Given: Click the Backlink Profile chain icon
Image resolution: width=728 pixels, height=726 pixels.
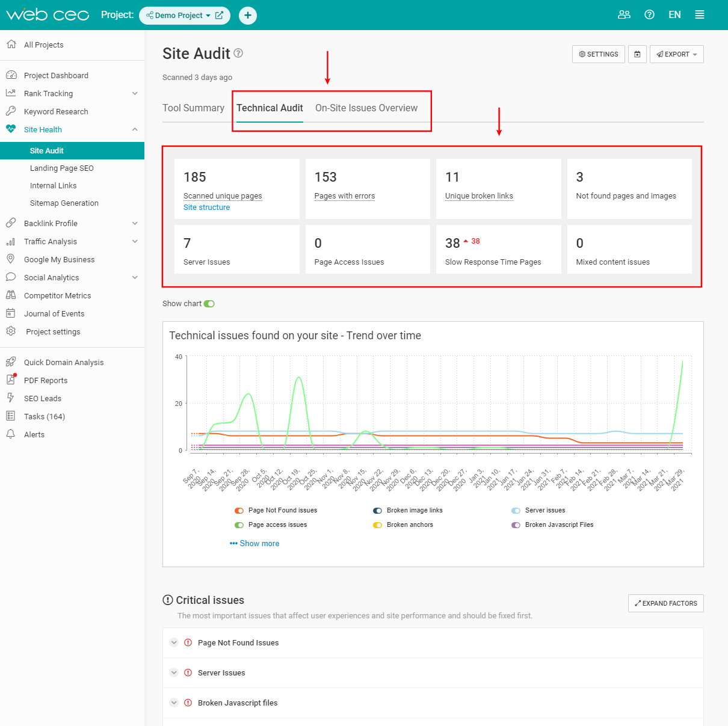Looking at the screenshot, I should pos(11,223).
